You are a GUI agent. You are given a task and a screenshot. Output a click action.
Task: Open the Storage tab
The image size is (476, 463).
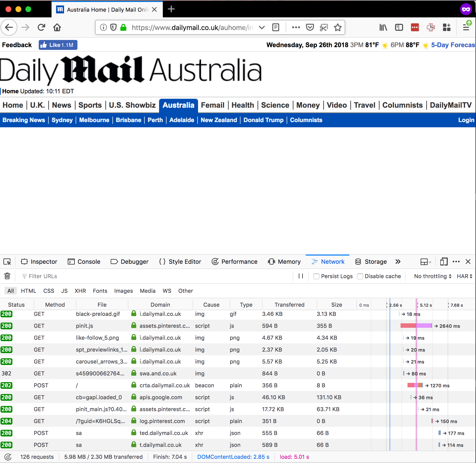click(x=371, y=262)
